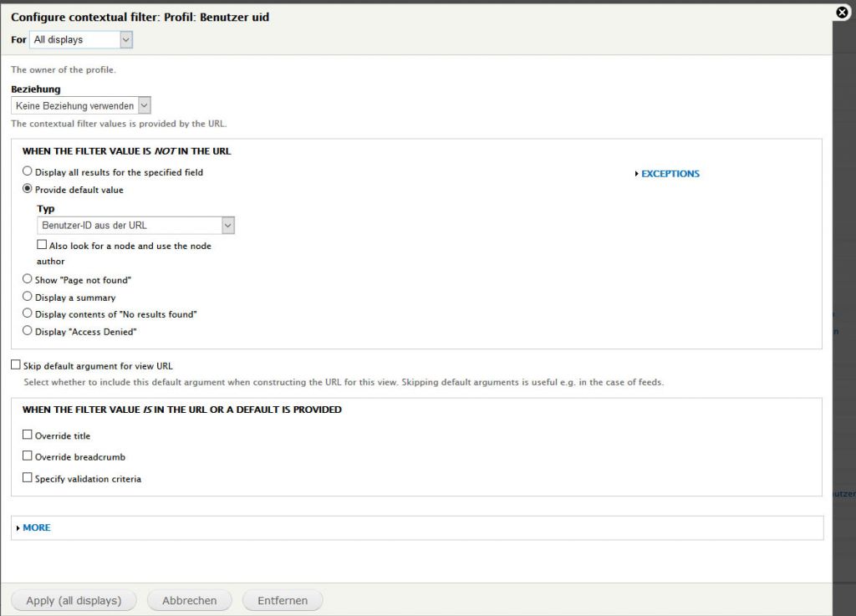Select 'Display Access Denied' option
Image resolution: width=856 pixels, height=616 pixels.
click(28, 331)
